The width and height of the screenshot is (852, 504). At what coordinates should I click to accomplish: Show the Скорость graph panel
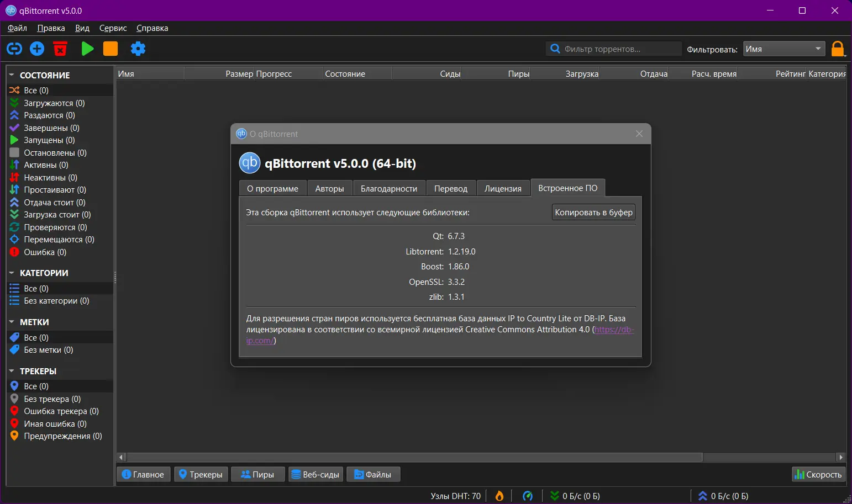(819, 474)
